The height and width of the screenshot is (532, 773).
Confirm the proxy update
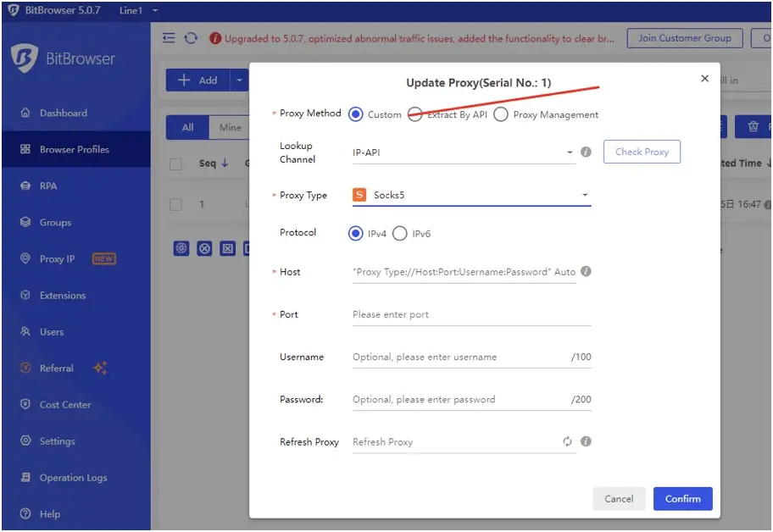[x=683, y=499]
